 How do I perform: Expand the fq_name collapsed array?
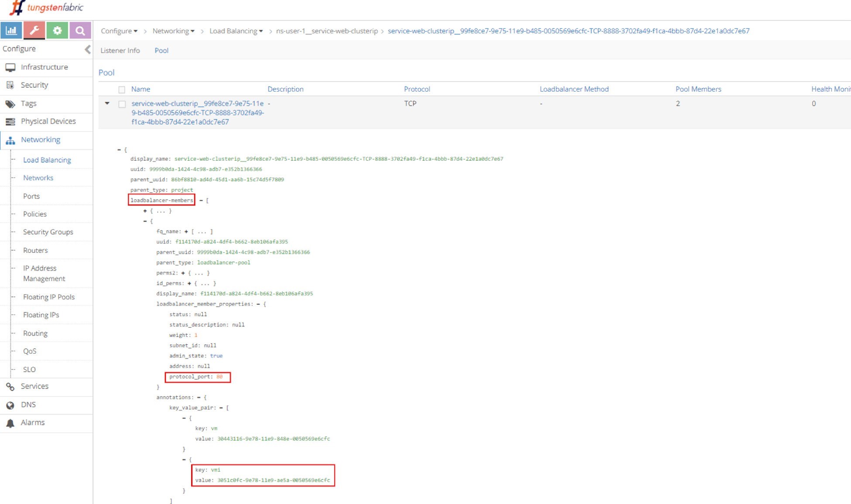pos(186,231)
